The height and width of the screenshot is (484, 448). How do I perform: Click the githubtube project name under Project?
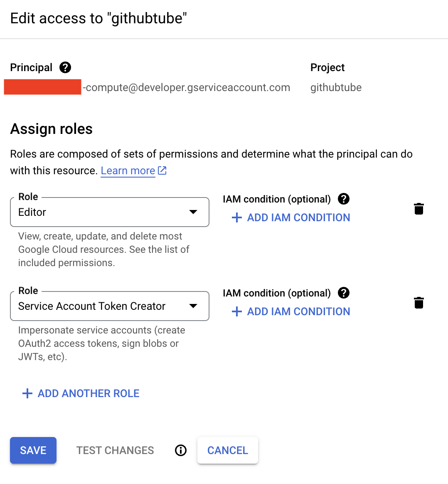(x=336, y=88)
